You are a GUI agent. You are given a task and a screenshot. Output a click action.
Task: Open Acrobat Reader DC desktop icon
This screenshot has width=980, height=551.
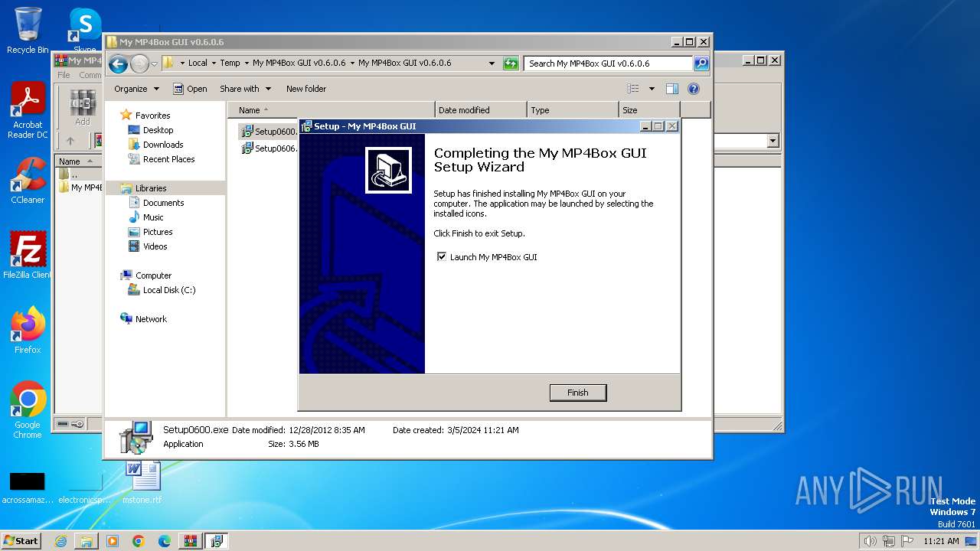[x=28, y=111]
